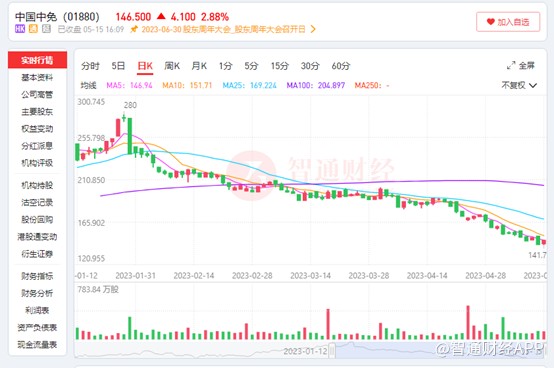The image size is (554, 368).
Task: Click the 783.84 万股 volume label
Action: [98, 290]
